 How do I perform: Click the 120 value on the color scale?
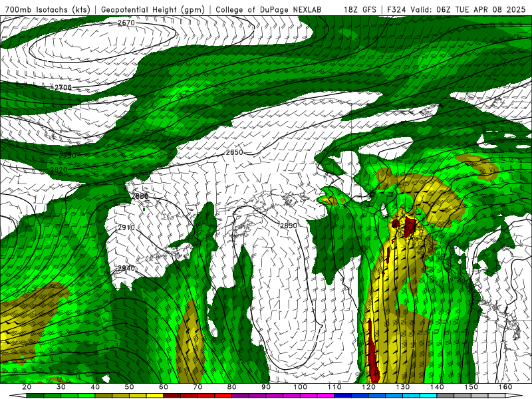pyautogui.click(x=368, y=387)
